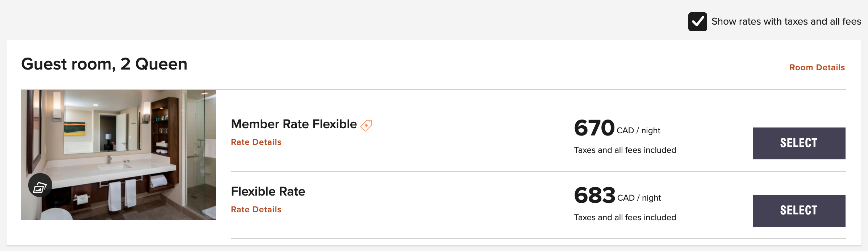The image size is (868, 251).
Task: Open the Room Details link
Action: (817, 67)
